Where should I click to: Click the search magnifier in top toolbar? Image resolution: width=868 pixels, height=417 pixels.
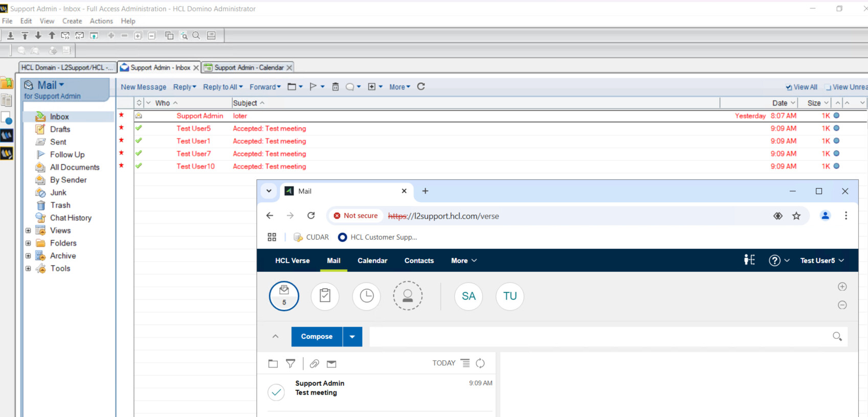coord(196,35)
